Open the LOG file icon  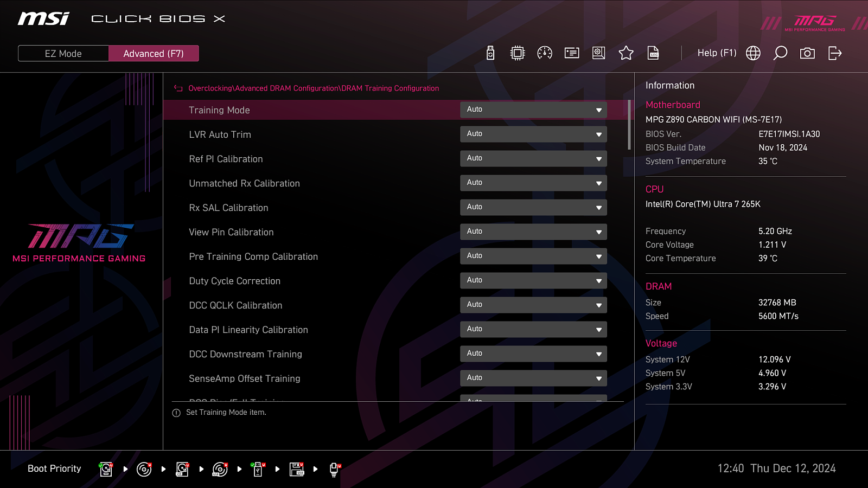653,53
